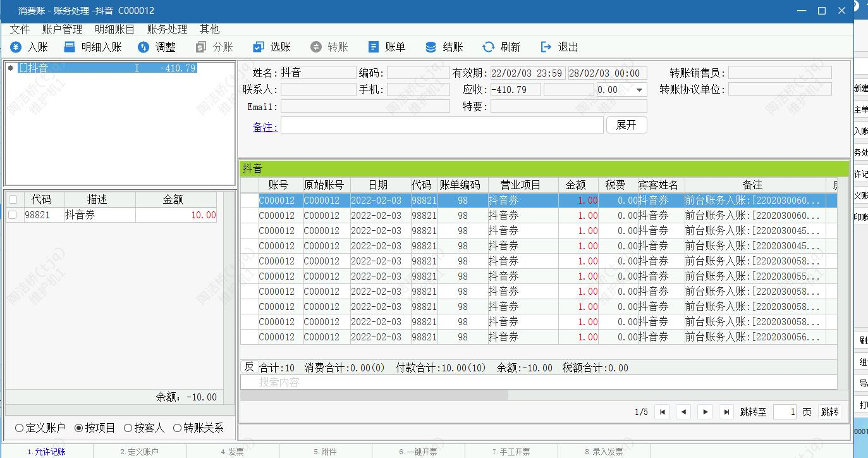Switch to the 7.手工开票 bottom tab
Screen dimensions: 868x458
click(511, 452)
